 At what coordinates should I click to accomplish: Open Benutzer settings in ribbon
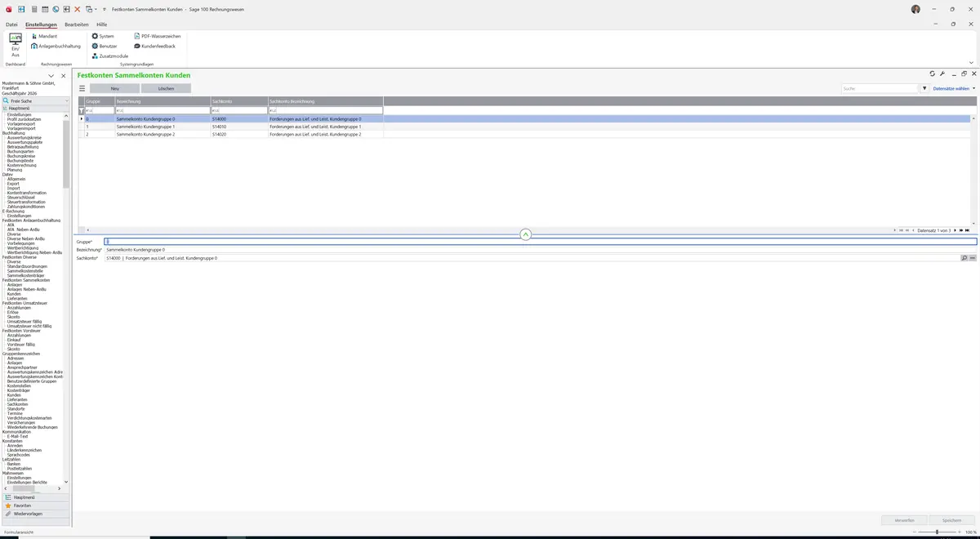pos(105,47)
